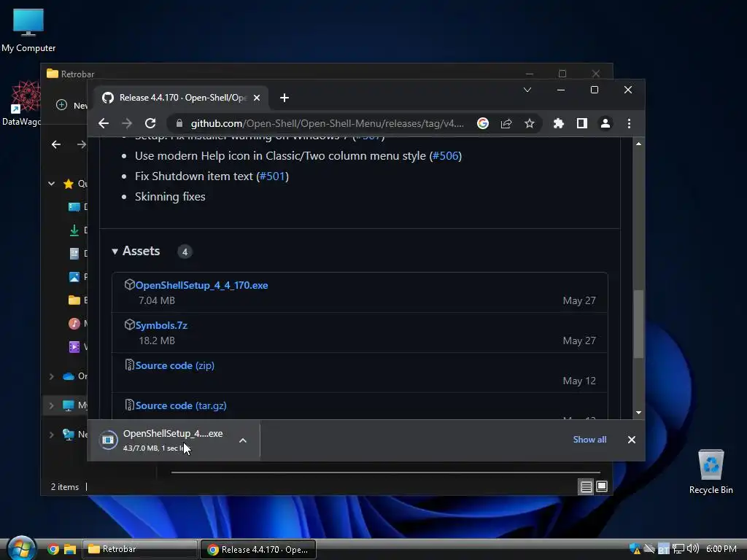Bookmark this page with the star

[x=530, y=123]
